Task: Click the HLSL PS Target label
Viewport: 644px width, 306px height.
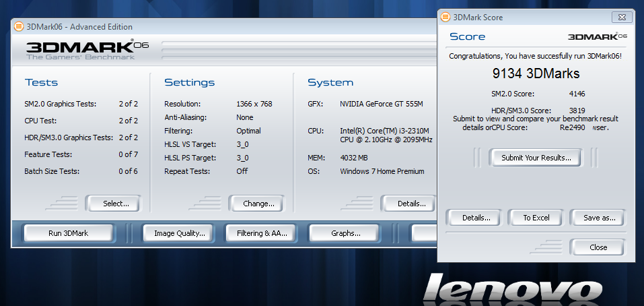Action: tap(190, 158)
